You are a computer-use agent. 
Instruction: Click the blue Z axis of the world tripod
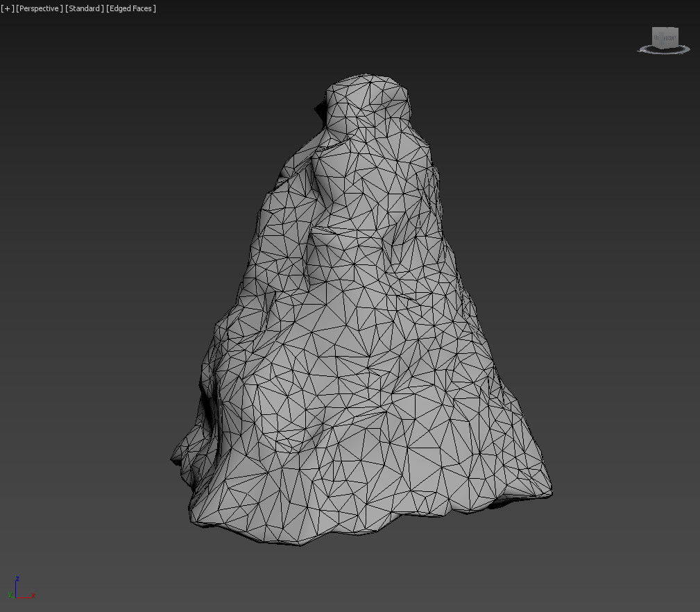15,586
